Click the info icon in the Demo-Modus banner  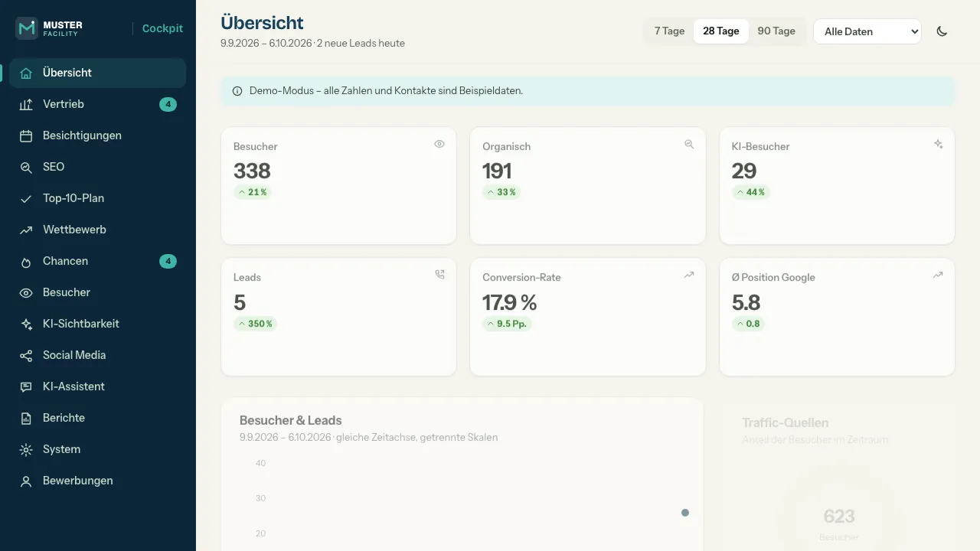(x=237, y=91)
